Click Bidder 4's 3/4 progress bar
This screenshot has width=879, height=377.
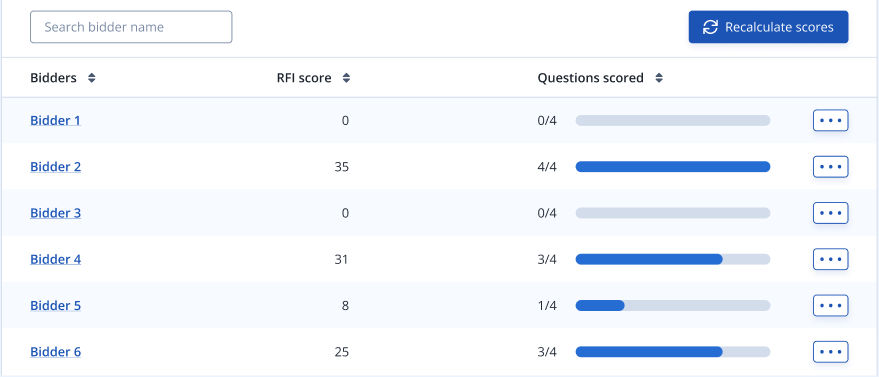pyautogui.click(x=673, y=259)
